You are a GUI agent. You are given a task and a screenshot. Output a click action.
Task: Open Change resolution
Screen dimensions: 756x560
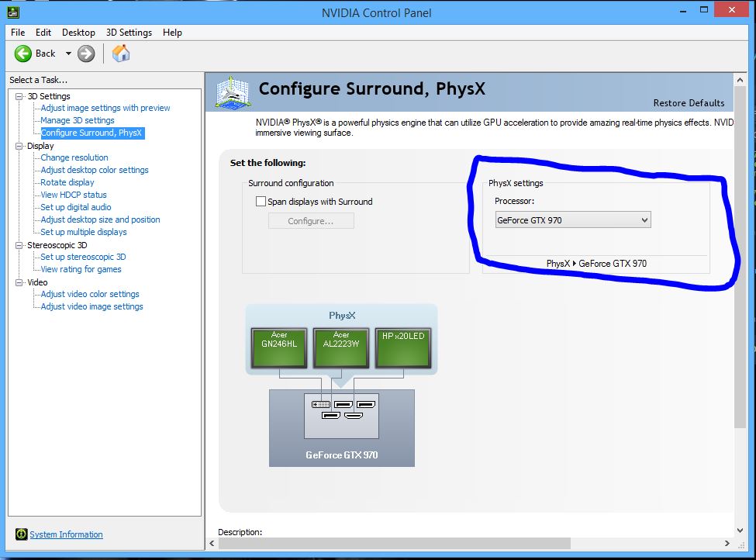(x=74, y=157)
